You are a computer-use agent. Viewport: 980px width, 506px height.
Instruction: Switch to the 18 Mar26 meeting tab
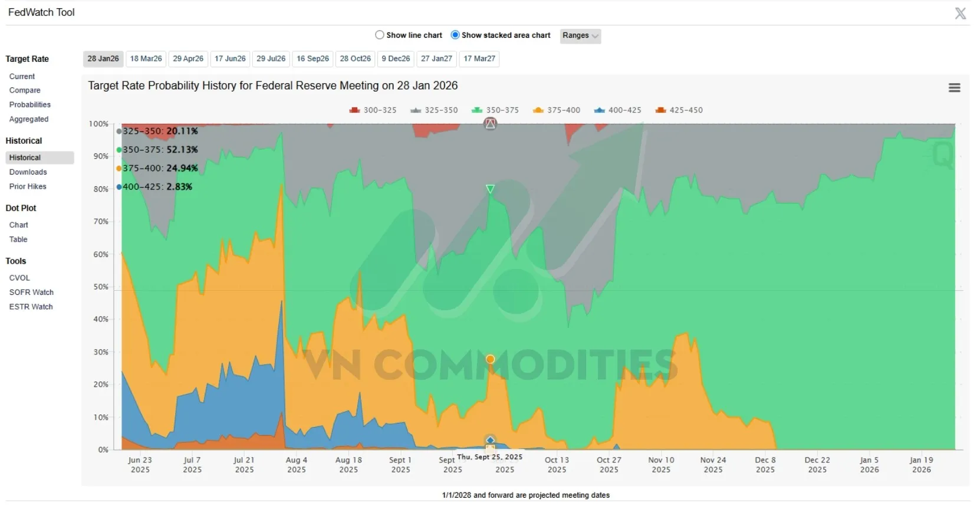pos(146,59)
